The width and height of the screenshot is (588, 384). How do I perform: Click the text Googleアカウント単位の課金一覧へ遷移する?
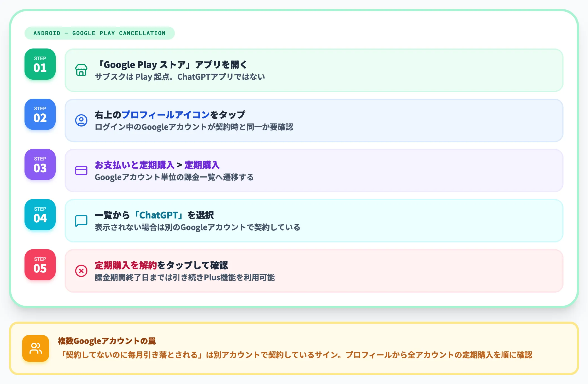tap(174, 177)
